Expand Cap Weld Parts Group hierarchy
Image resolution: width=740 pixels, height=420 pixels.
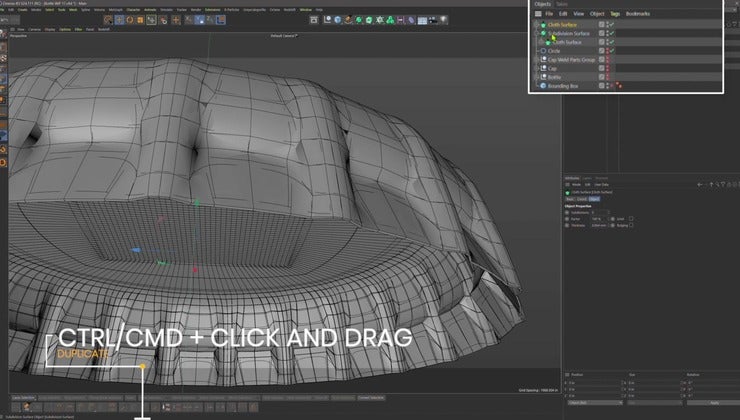tap(537, 59)
